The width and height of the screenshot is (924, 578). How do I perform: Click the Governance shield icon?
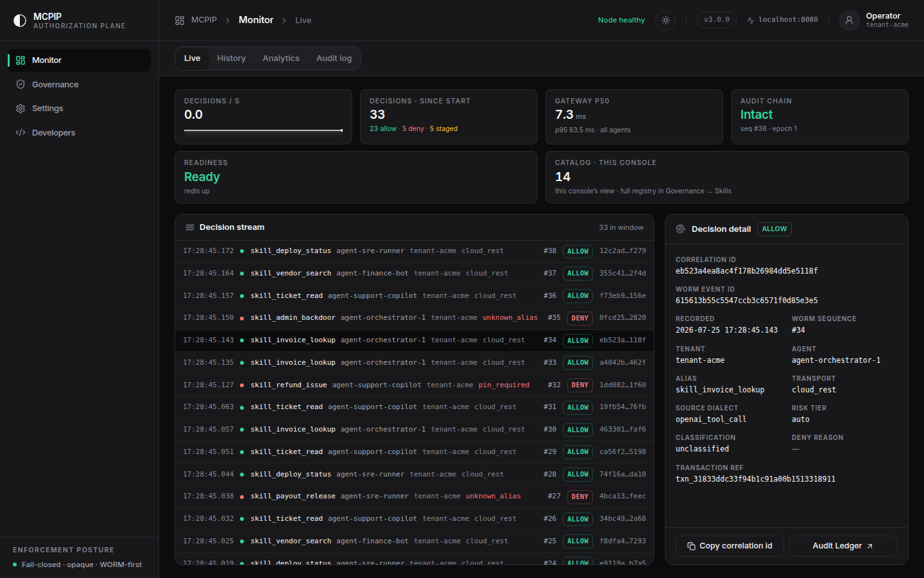click(x=21, y=85)
